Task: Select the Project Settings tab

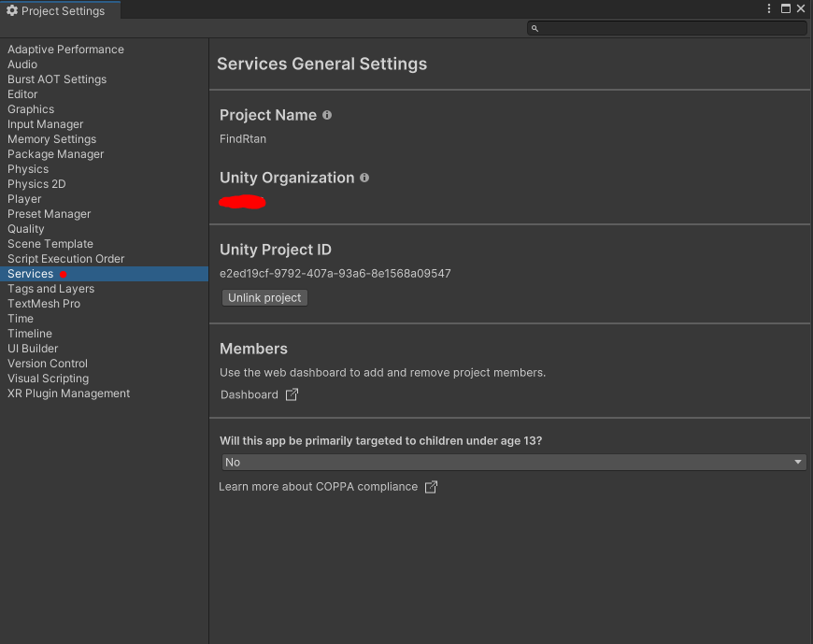Action: tap(60, 10)
